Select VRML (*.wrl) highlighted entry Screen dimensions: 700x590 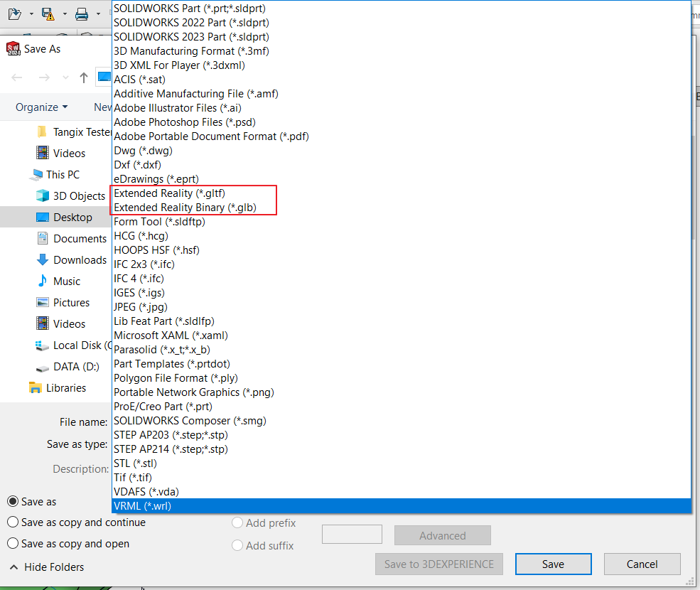[401, 506]
